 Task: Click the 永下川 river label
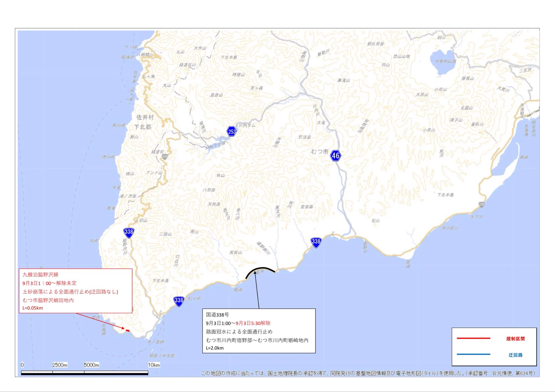click(476, 217)
